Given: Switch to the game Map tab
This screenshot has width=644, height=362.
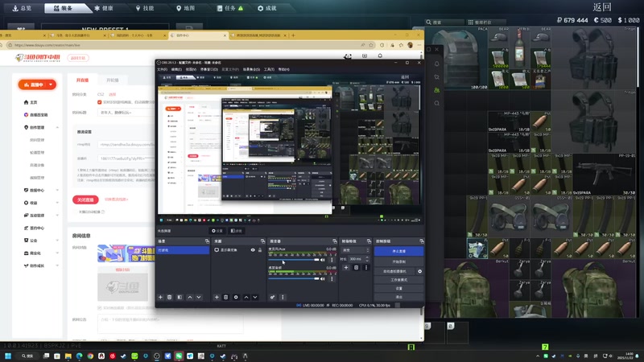Looking at the screenshot, I should [x=186, y=8].
